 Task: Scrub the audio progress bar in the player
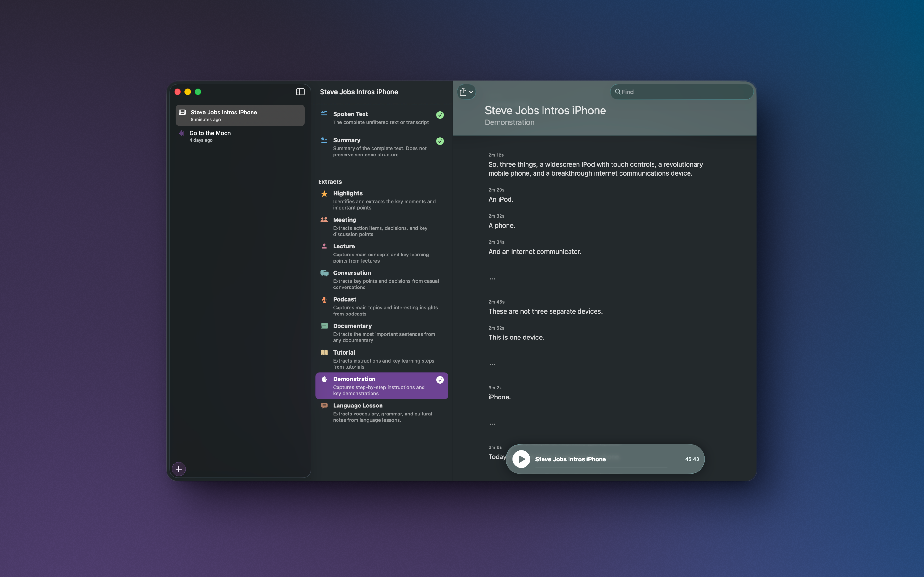601,466
